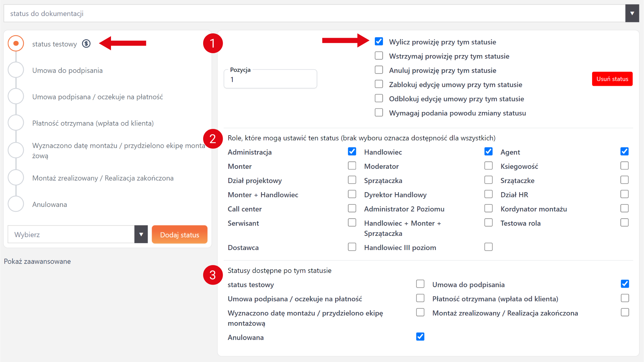Uncheck Wylicz prowizję przy tym statusie

(379, 42)
